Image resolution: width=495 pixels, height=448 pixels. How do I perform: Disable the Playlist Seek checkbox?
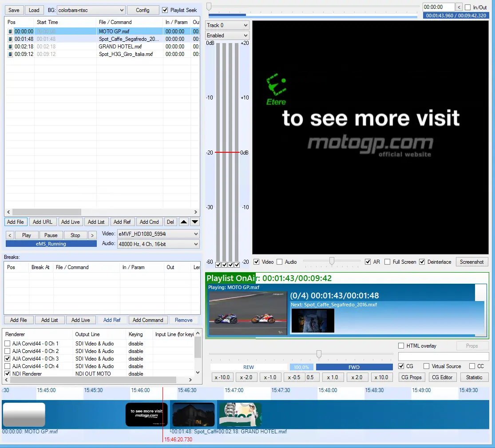tap(165, 10)
